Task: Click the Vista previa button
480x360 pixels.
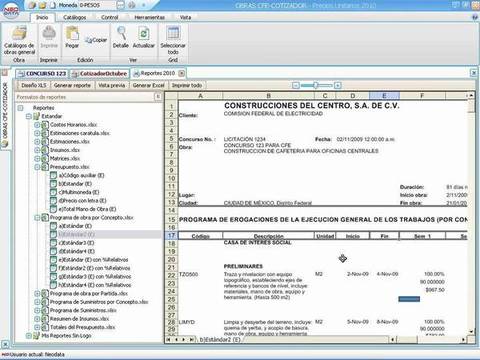Action: 112,85
